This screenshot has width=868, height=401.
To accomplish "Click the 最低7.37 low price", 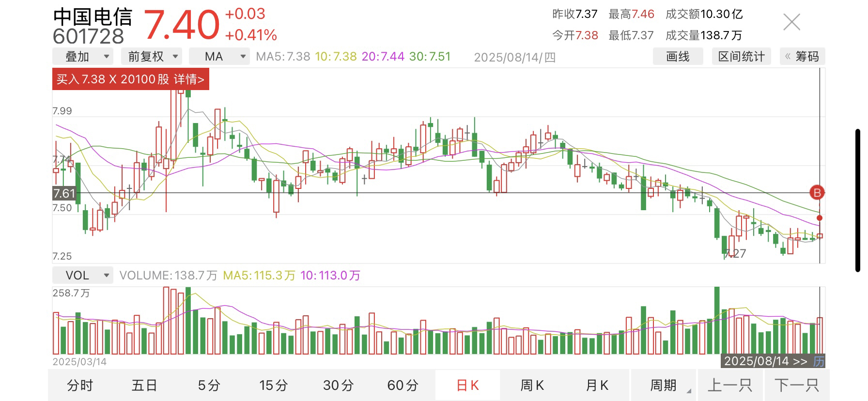I will point(631,35).
